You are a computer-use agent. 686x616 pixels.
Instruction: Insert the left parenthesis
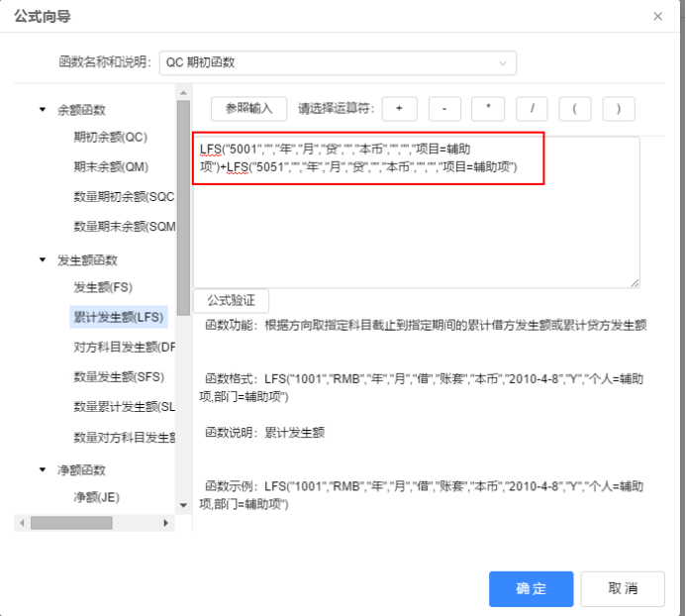[575, 108]
